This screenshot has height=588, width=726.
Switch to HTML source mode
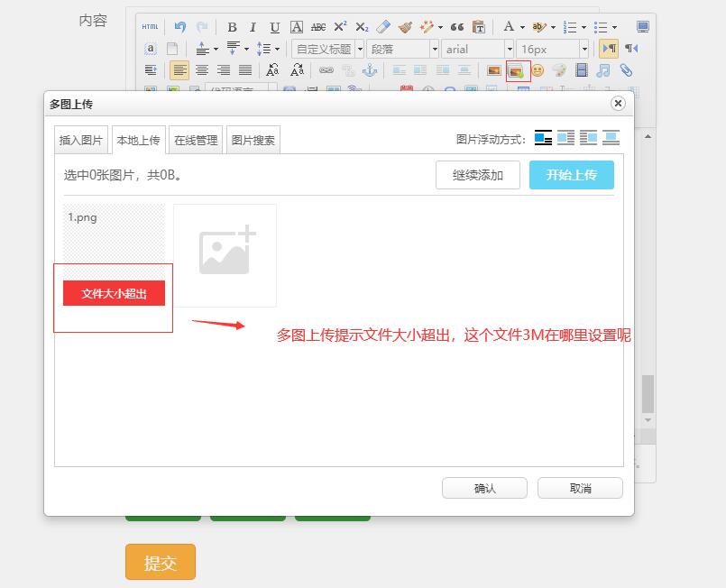coord(150,27)
